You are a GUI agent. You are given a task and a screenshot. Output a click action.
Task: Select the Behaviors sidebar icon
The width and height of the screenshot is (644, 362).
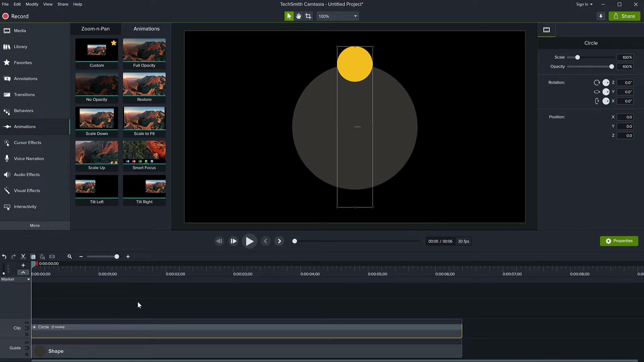tap(7, 110)
